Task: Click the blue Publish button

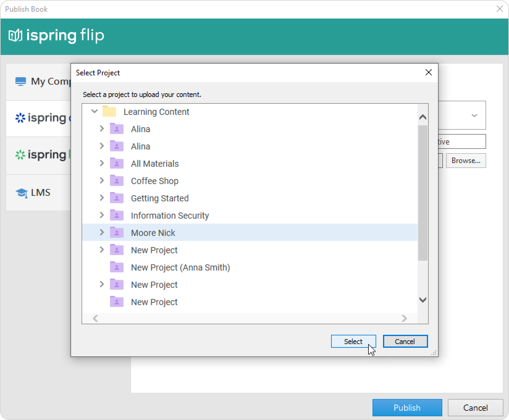Action: click(x=407, y=408)
